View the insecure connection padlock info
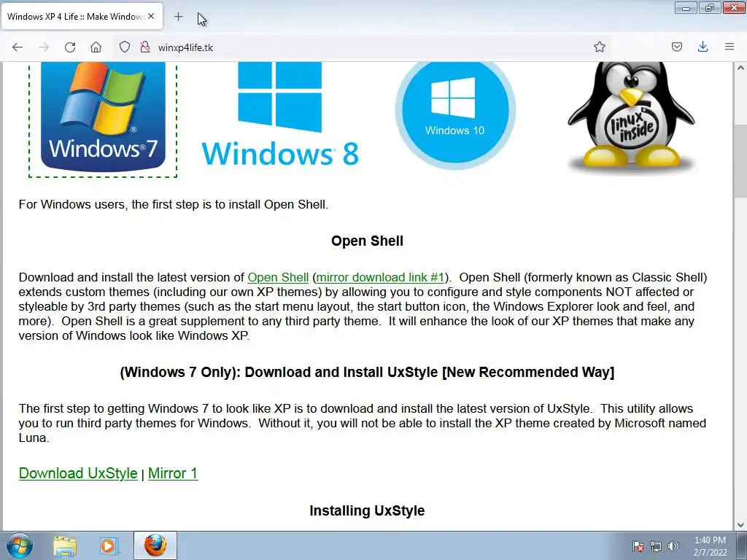 145,47
